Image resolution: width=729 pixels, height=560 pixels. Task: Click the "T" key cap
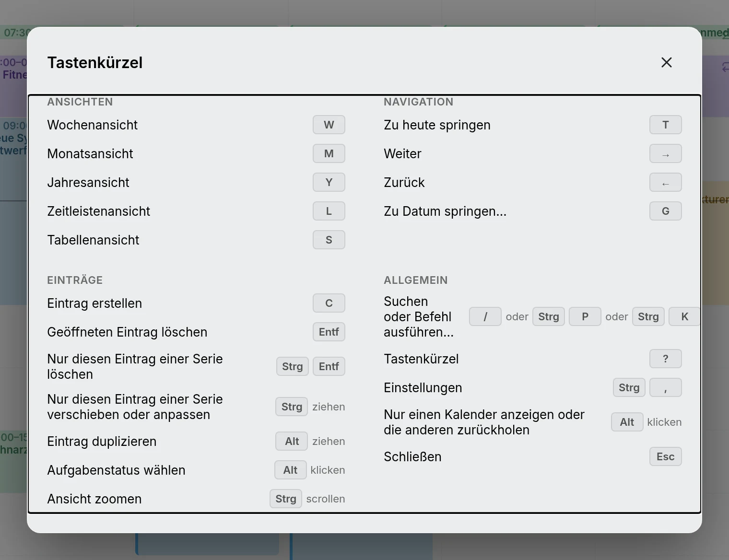tap(666, 125)
